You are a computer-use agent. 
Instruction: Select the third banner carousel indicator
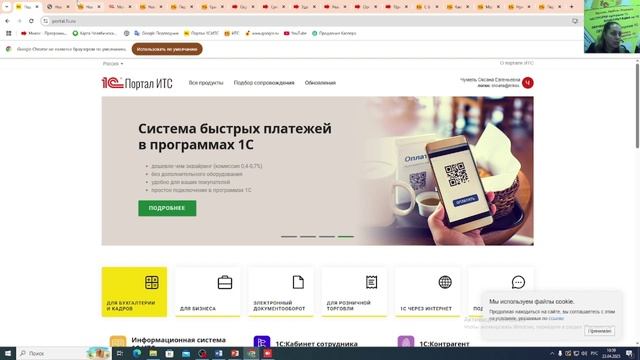[x=327, y=236]
